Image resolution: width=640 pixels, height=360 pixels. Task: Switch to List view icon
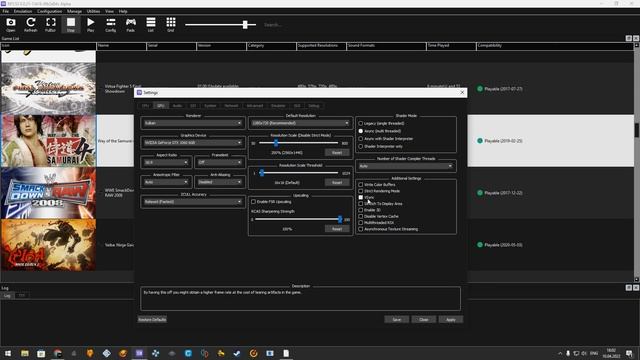[x=151, y=24]
